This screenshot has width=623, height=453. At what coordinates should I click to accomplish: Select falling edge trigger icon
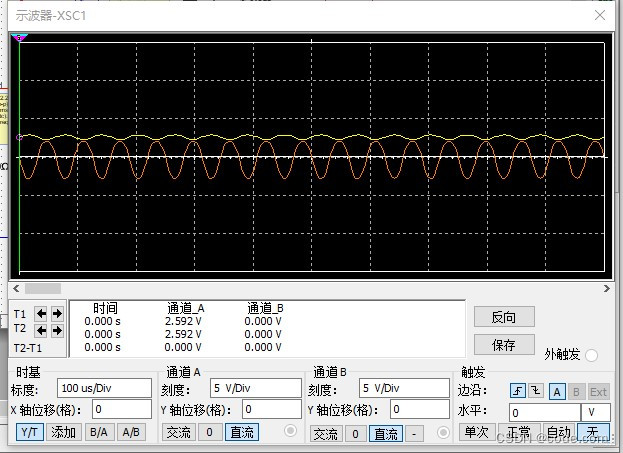pos(536,391)
